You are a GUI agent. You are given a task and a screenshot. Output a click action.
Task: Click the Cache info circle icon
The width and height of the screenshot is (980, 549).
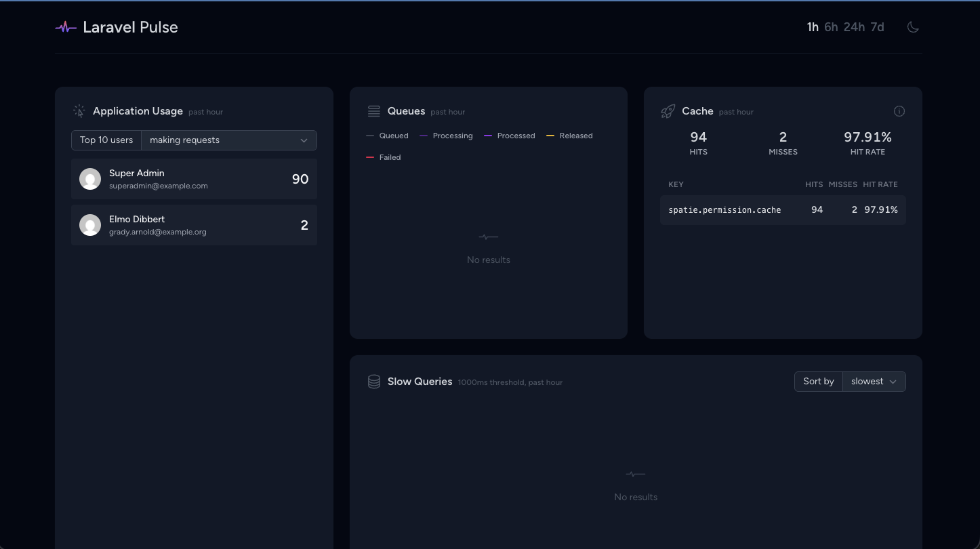pos(899,111)
